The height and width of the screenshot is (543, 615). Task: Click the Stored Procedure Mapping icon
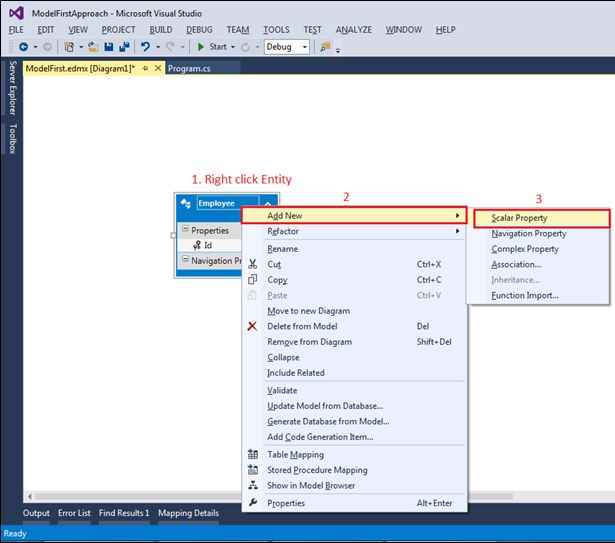tap(253, 470)
